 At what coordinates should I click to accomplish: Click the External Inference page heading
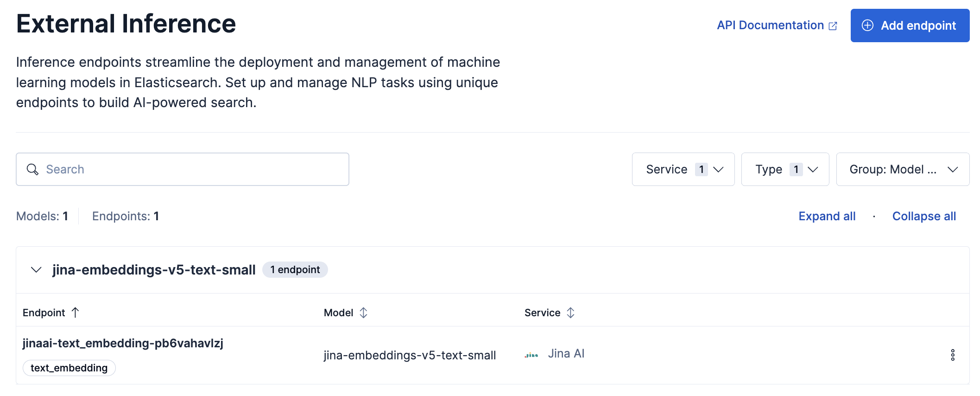(126, 24)
